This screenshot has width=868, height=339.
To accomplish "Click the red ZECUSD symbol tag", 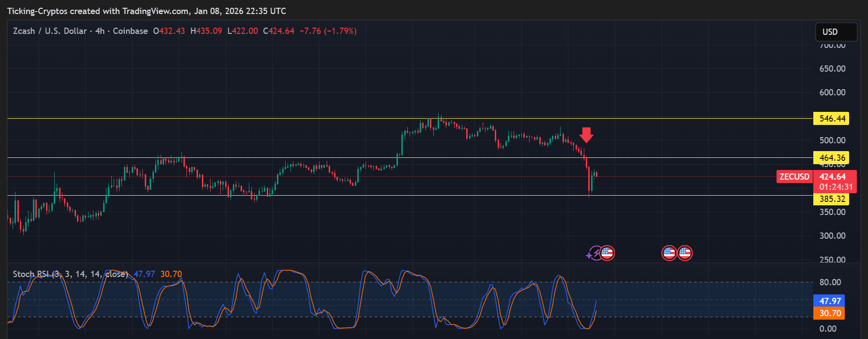I will pos(794,177).
